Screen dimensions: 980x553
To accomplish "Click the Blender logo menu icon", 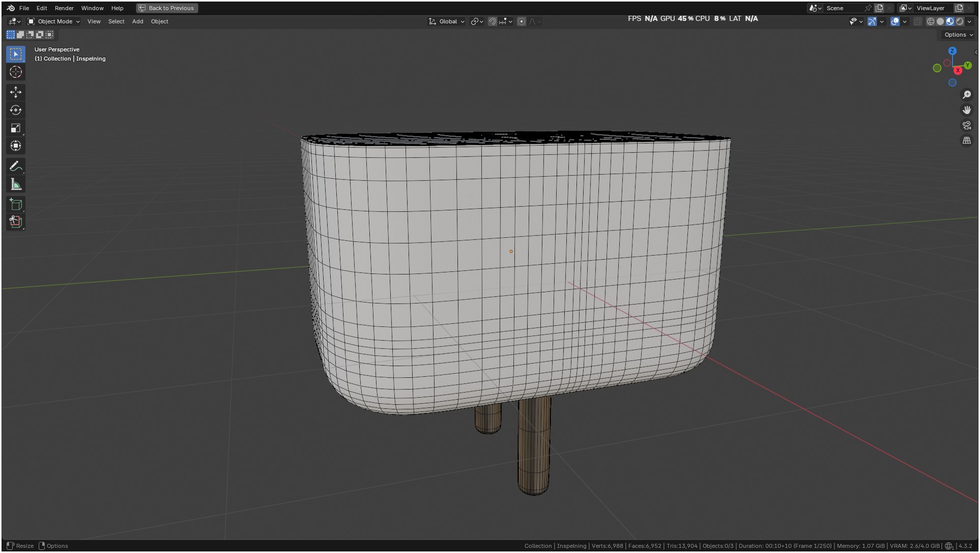I will click(11, 8).
